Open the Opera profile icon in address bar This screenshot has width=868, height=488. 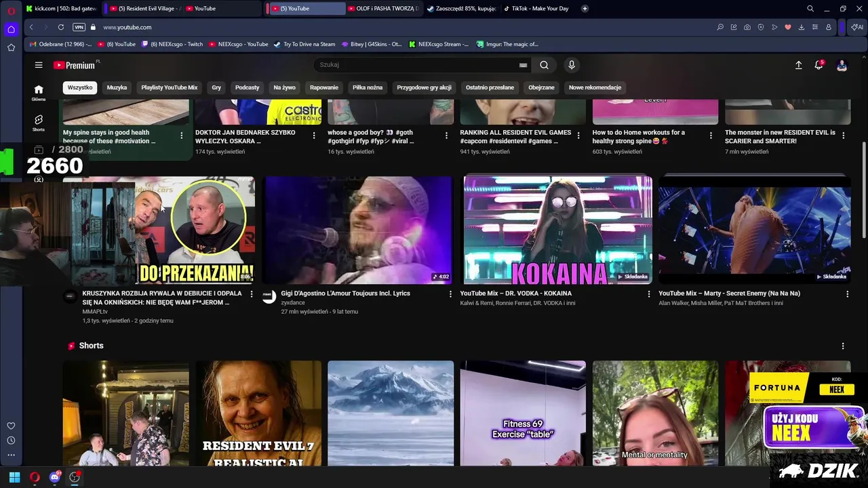tap(829, 27)
